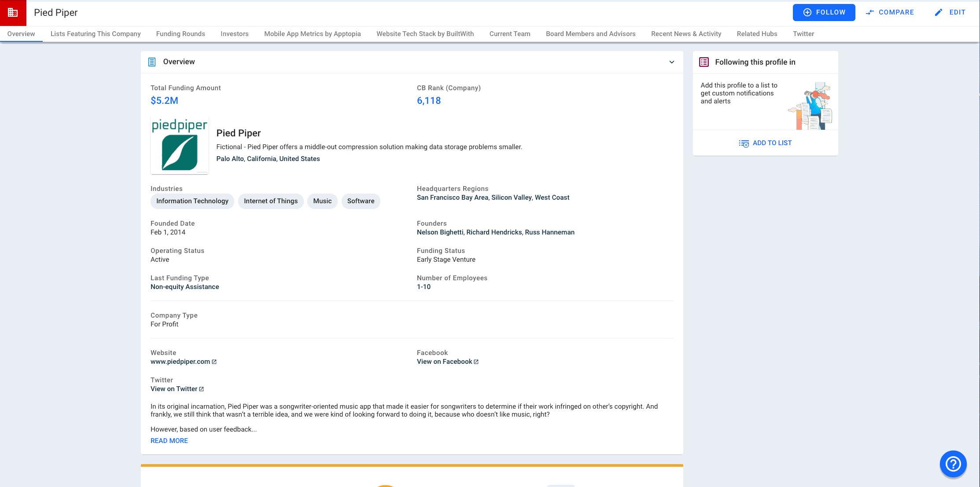The height and width of the screenshot is (487, 980).
Task: Click the 1-10 employees link
Action: pyautogui.click(x=424, y=287)
